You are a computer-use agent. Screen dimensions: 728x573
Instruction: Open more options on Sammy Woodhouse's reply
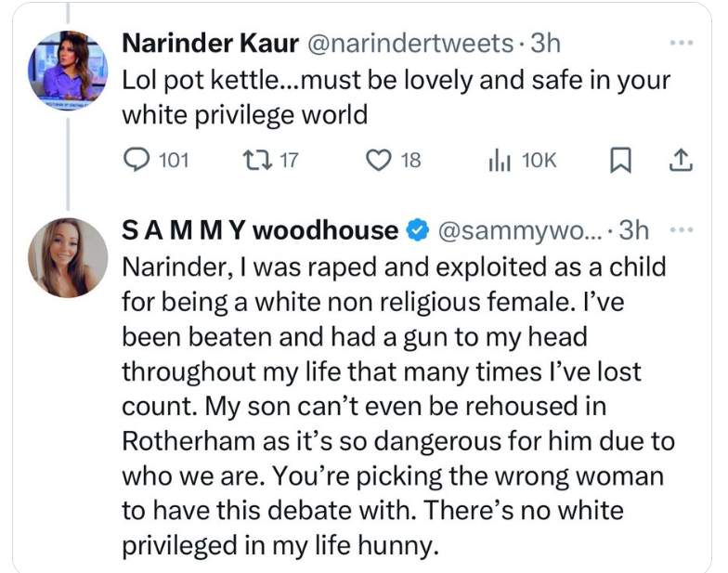tap(681, 229)
